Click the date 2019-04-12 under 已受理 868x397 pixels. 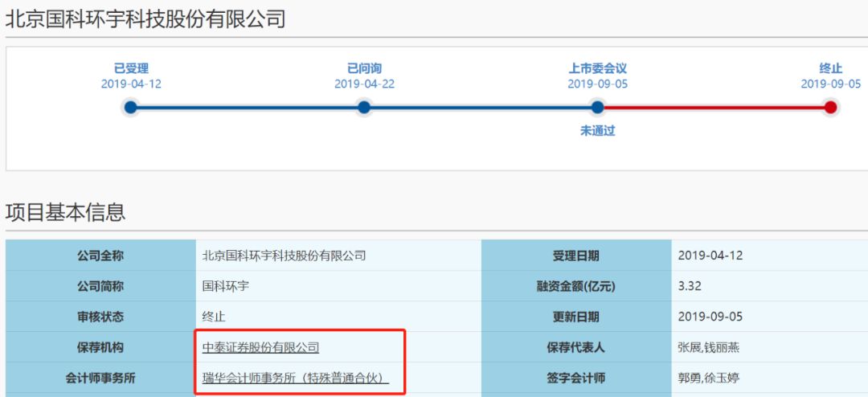pos(131,84)
